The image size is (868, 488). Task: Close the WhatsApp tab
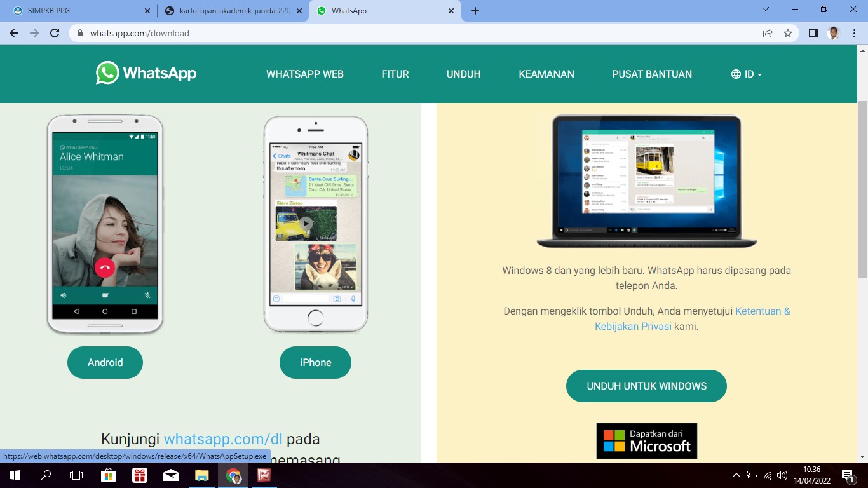tap(451, 11)
